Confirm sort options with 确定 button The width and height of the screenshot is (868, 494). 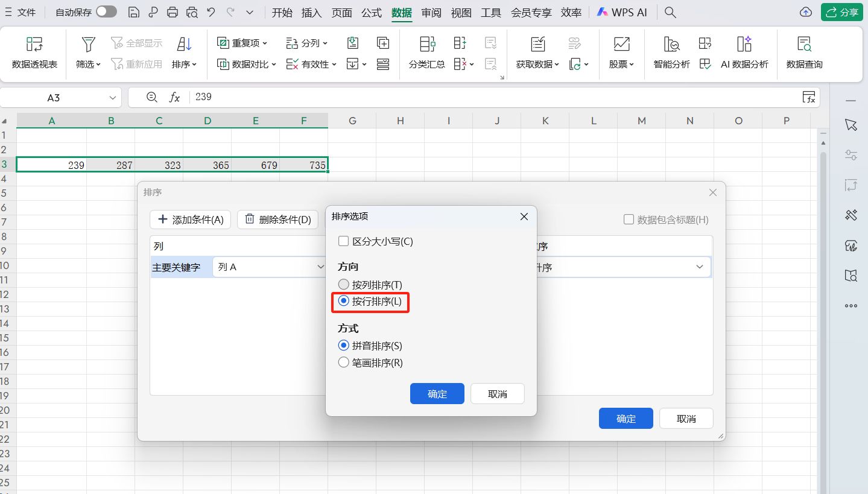437,394
